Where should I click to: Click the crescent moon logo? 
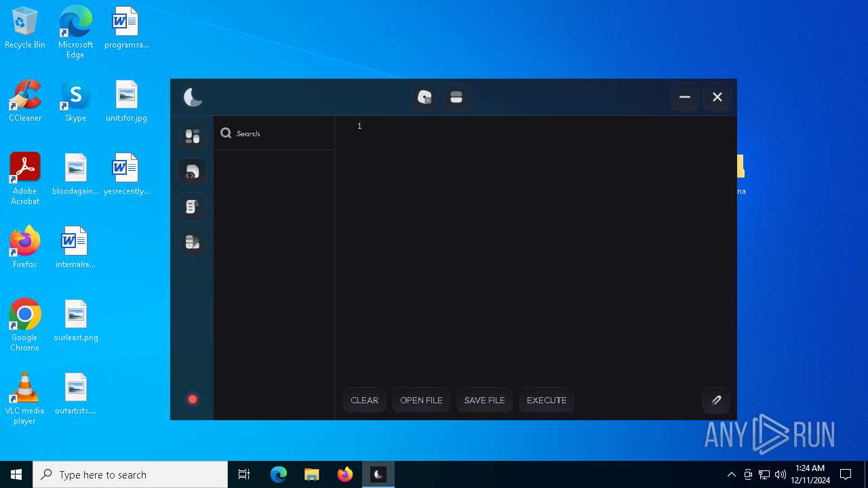coord(193,98)
